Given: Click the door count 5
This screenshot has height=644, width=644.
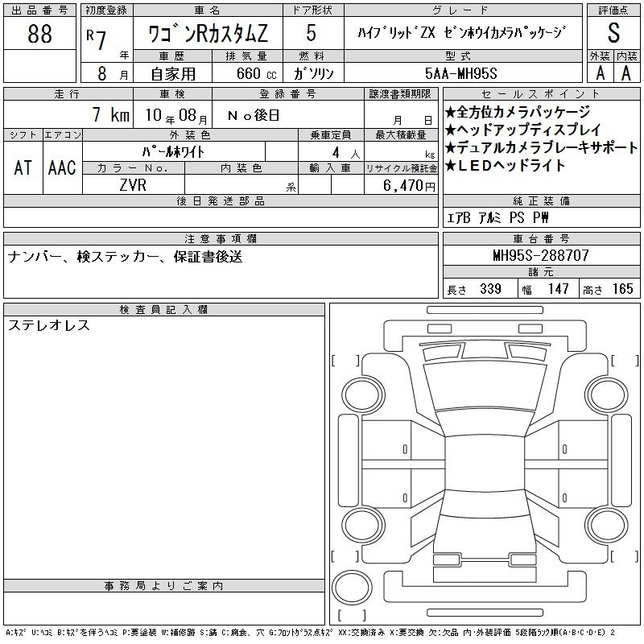Looking at the screenshot, I should click(x=312, y=33).
